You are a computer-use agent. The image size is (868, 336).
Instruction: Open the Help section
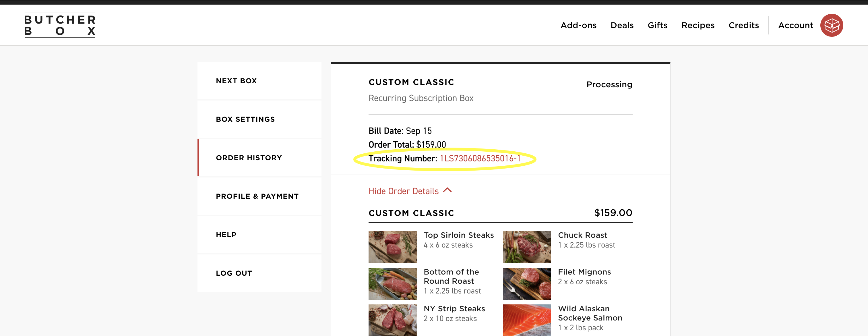[226, 235]
